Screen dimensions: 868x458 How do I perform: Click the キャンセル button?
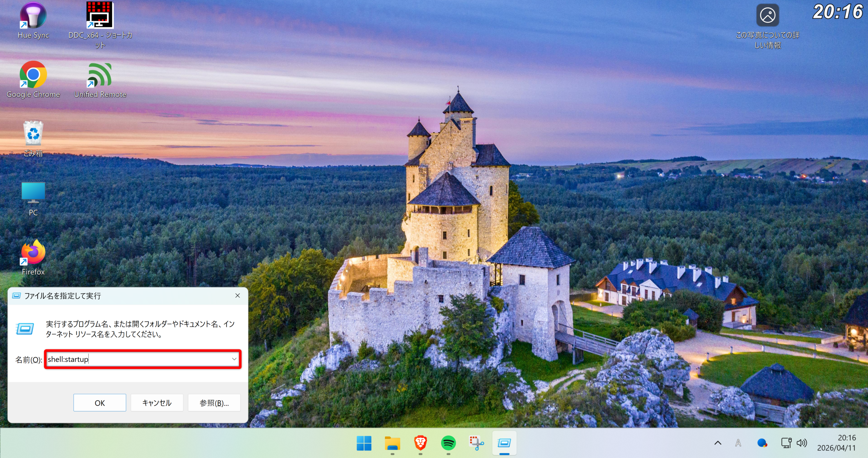[x=157, y=403]
